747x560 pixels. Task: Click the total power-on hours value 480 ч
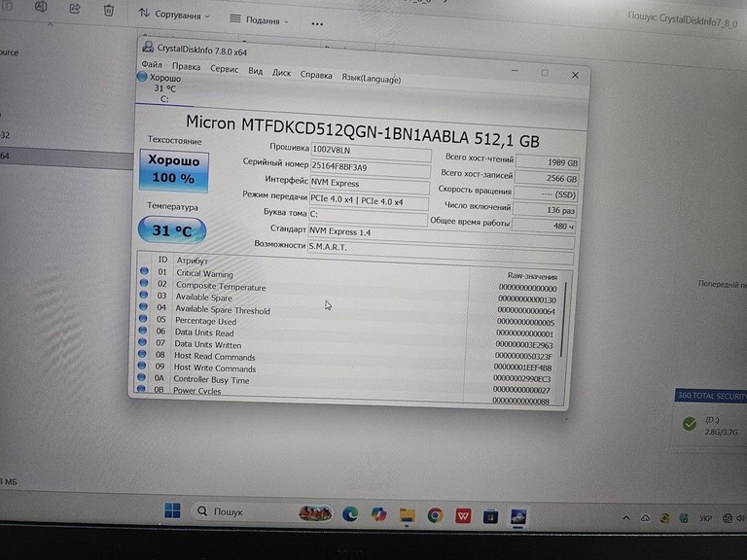click(544, 226)
